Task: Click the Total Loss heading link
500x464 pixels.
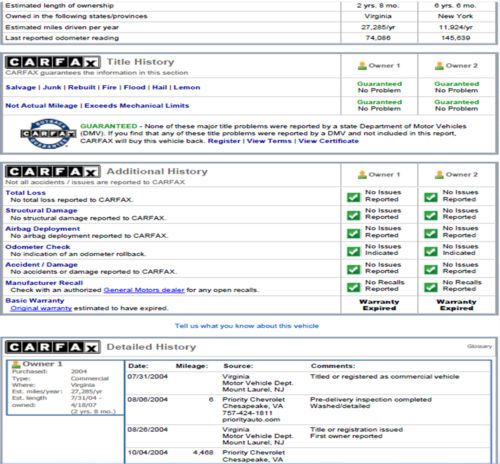Action: click(26, 193)
